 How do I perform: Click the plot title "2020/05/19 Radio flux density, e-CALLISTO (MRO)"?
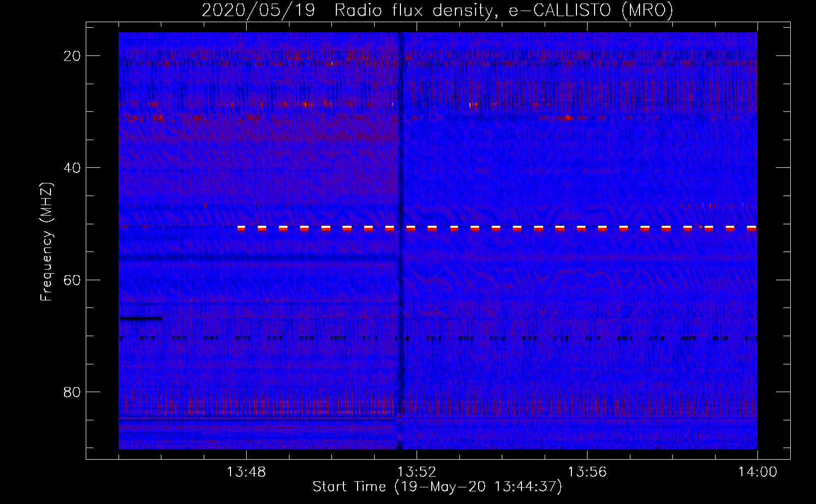(437, 10)
